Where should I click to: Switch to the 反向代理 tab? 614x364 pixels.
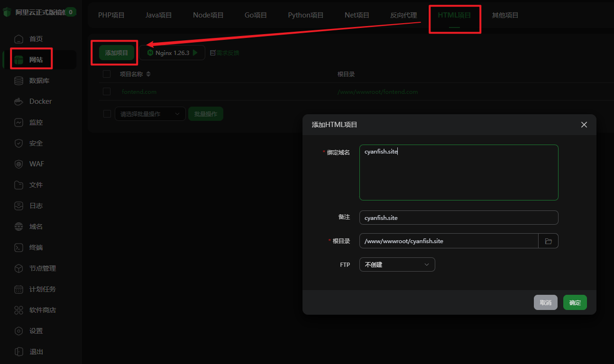pos(403,15)
